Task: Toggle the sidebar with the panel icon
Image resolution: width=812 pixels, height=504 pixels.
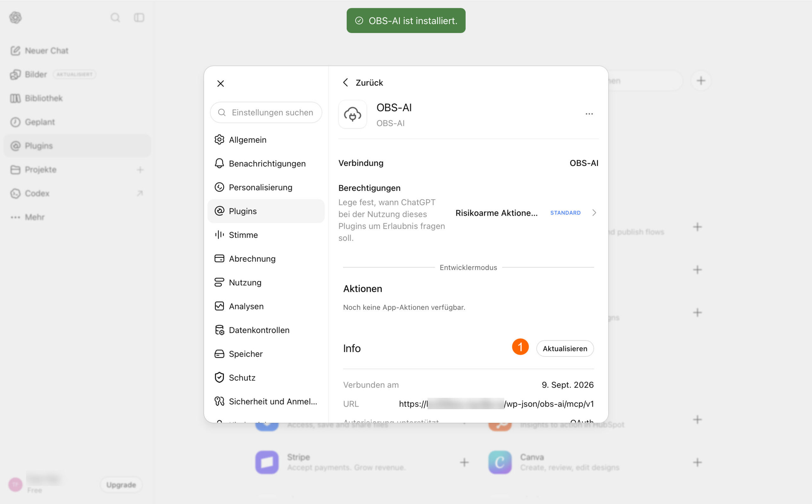Action: point(139,17)
